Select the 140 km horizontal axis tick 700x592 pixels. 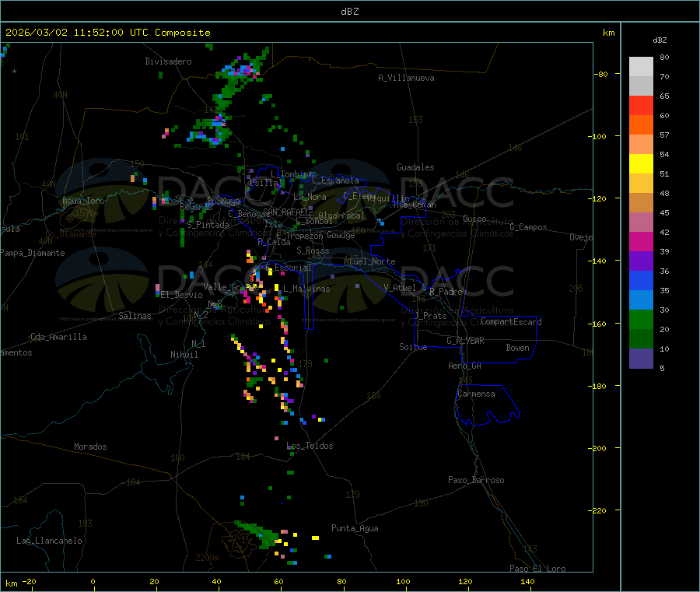point(527,581)
